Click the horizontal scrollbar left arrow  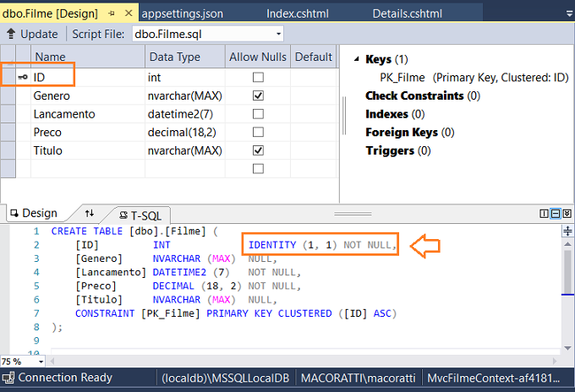(x=52, y=362)
